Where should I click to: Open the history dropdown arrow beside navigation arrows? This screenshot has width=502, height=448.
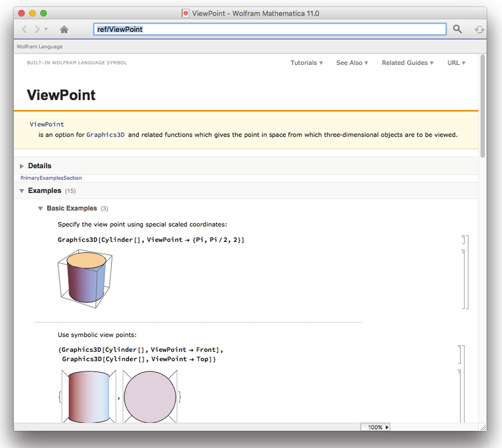[x=46, y=29]
